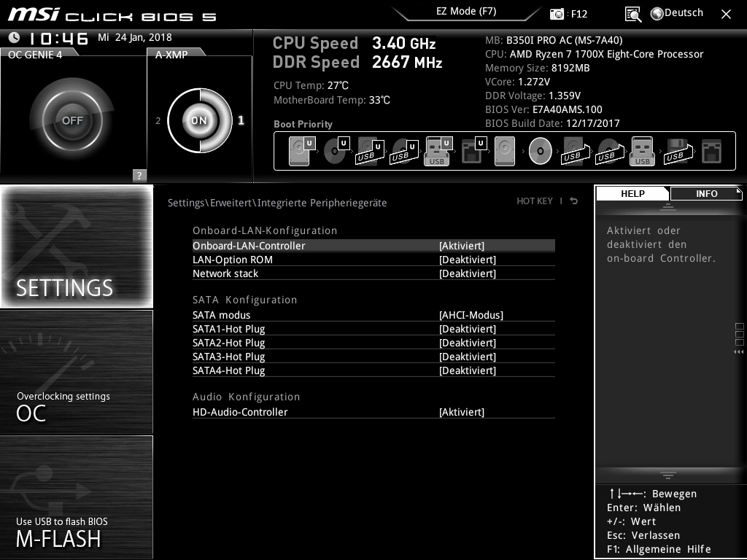Open the OC Genie help question mark
747x560 pixels.
139,175
